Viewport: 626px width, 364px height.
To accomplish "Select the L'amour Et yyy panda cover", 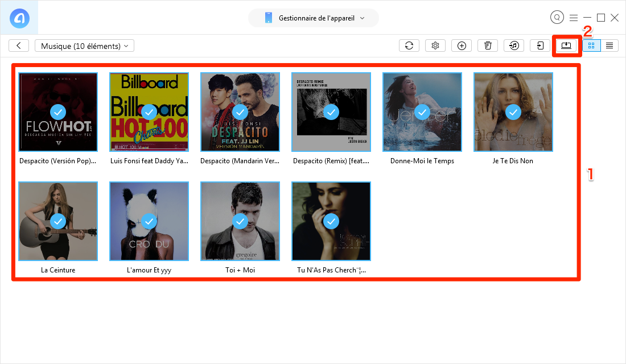I will coord(149,221).
